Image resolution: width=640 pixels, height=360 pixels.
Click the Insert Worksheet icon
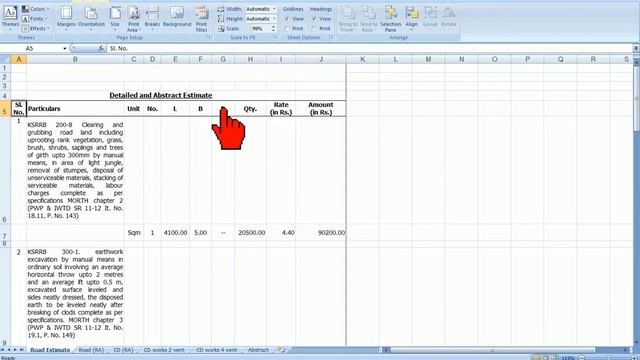[281, 350]
